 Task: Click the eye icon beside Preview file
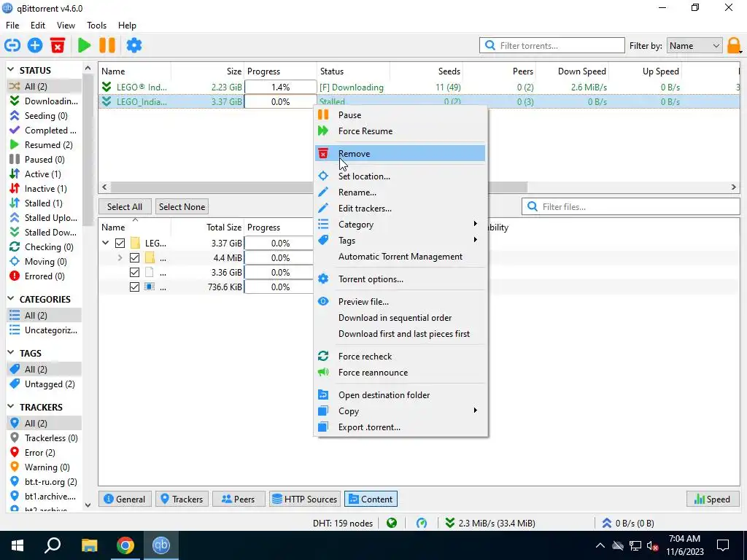[x=323, y=301]
